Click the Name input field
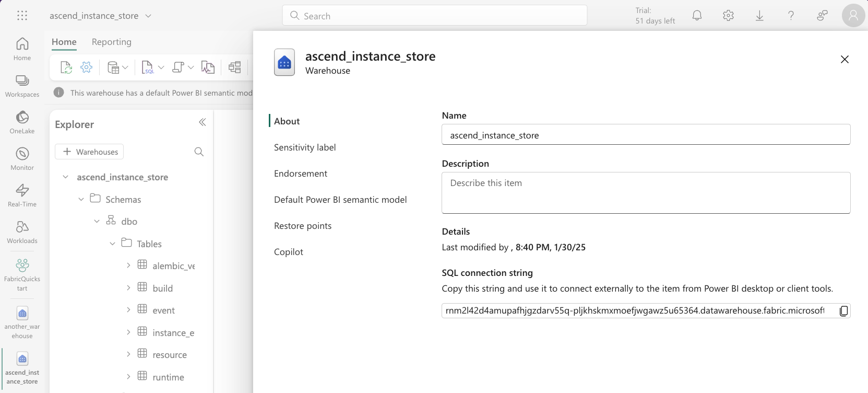 click(646, 135)
